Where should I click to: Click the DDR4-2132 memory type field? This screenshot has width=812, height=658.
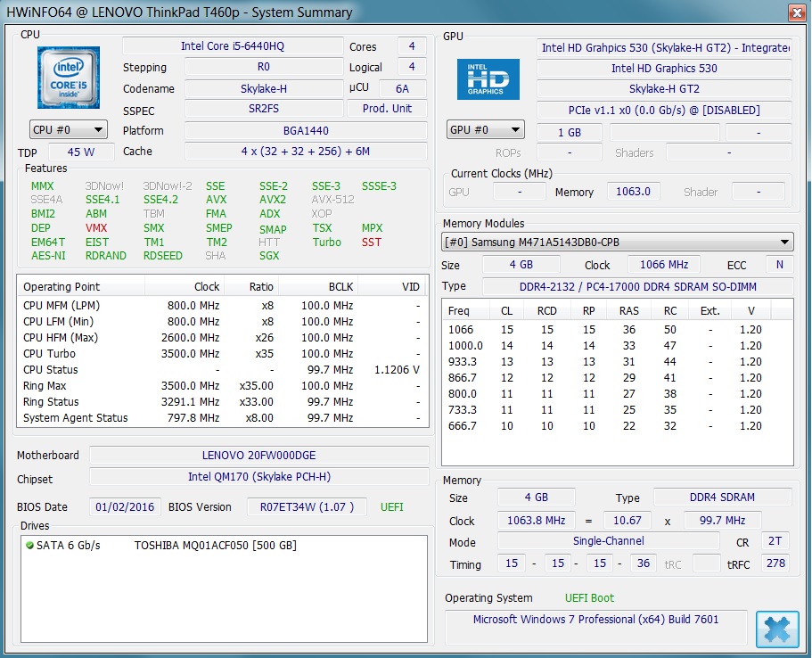pyautogui.click(x=636, y=286)
